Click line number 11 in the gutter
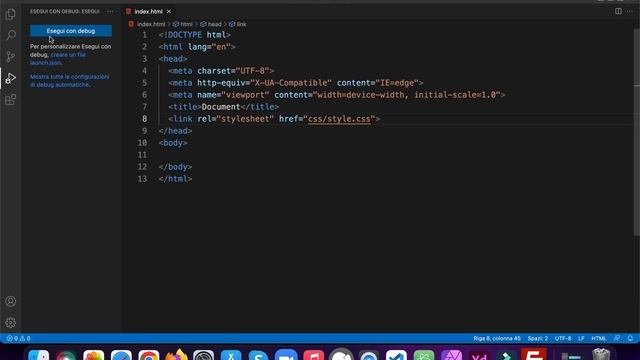This screenshot has height=360, width=640. (x=142, y=155)
